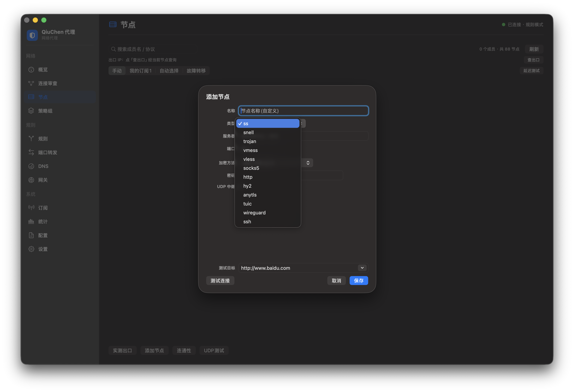
Task: Open the 统计 statistics bar chart icon
Action: tap(31, 221)
